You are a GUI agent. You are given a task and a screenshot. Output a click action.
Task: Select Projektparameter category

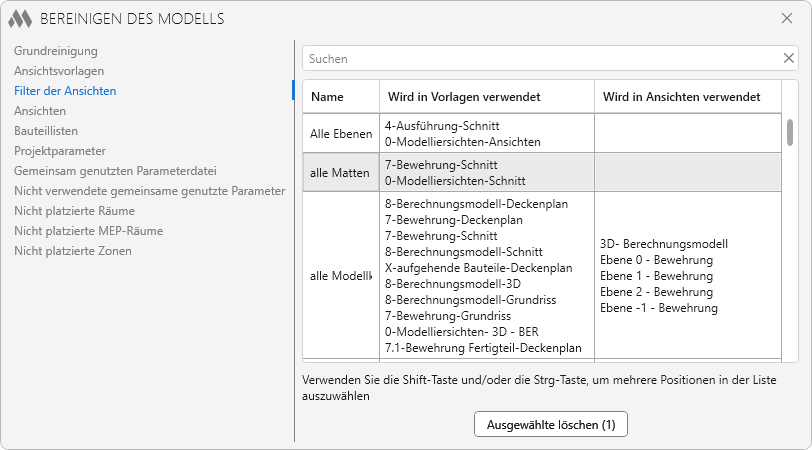(60, 151)
